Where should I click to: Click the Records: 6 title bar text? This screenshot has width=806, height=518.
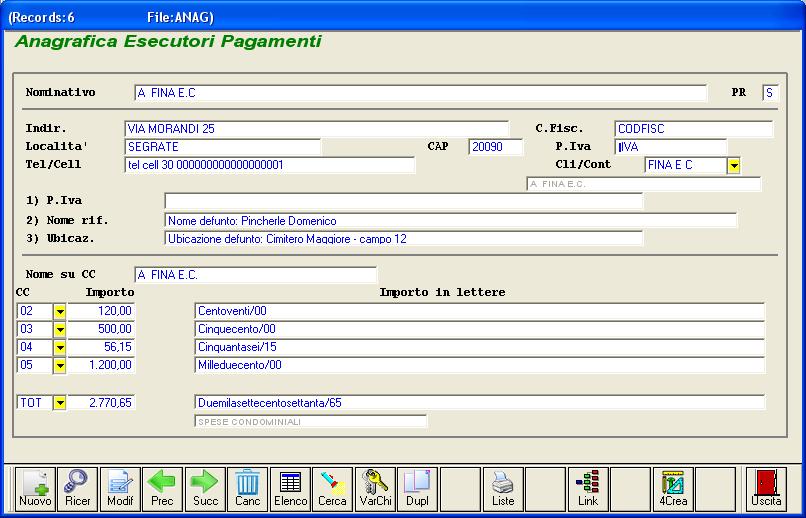42,17
